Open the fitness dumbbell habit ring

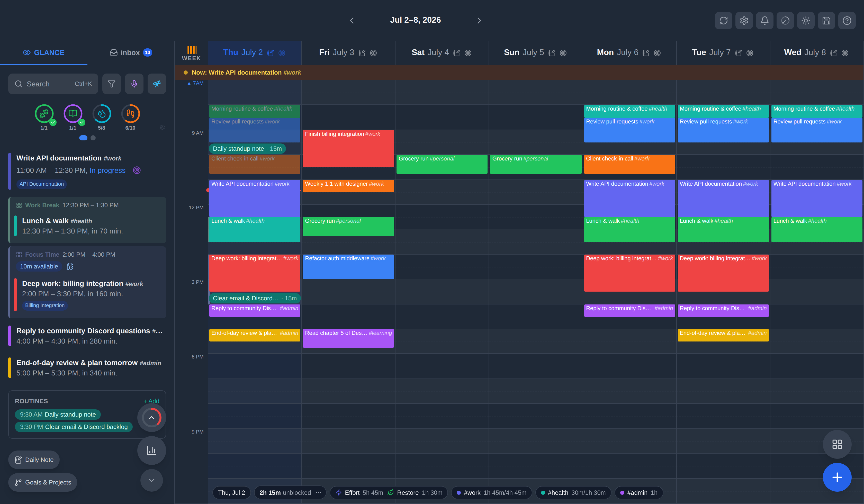[x=44, y=113]
